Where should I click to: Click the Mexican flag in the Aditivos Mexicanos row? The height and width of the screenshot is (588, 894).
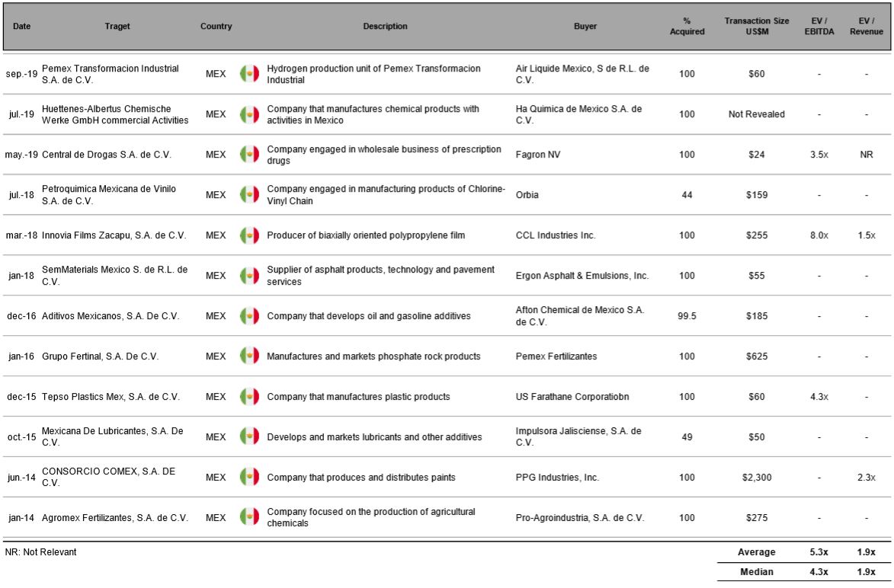click(250, 315)
